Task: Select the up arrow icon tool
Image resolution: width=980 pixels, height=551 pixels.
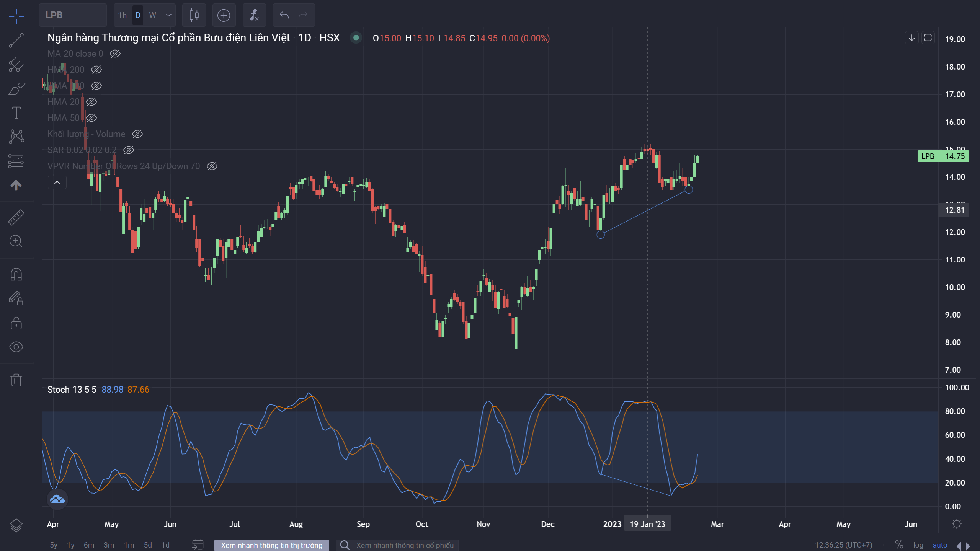Action: click(x=16, y=185)
